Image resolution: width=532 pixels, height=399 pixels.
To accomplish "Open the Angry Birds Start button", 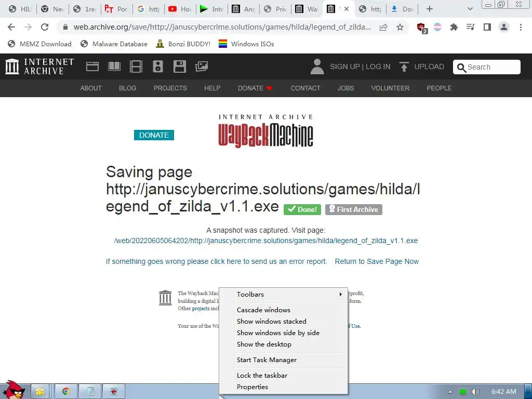I will 14,390.
